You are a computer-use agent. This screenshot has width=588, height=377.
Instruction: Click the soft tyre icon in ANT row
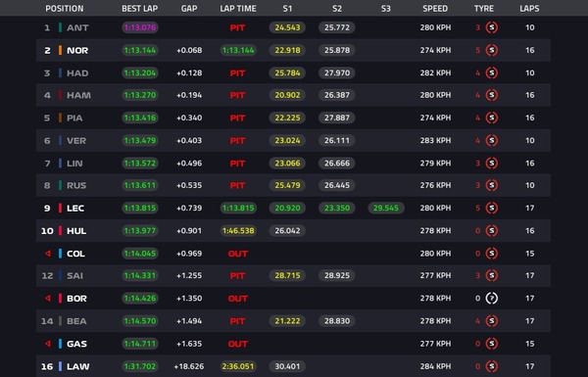coord(492,27)
